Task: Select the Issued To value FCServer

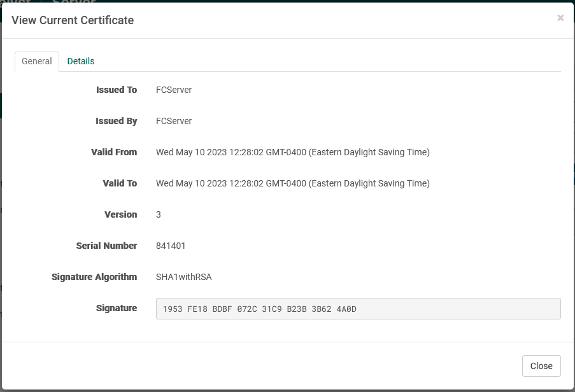Action: coord(174,90)
